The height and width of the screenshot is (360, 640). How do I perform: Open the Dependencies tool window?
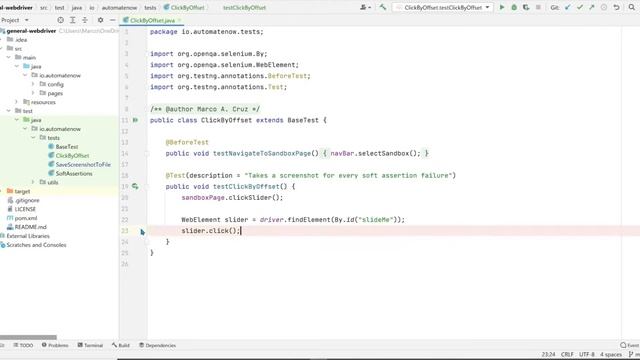click(158, 345)
